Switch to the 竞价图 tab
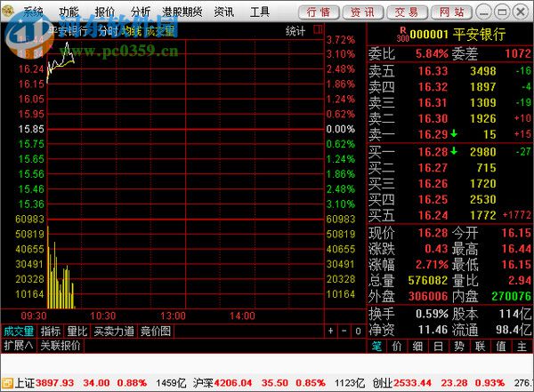This screenshot has width=534, height=392. pos(156,331)
